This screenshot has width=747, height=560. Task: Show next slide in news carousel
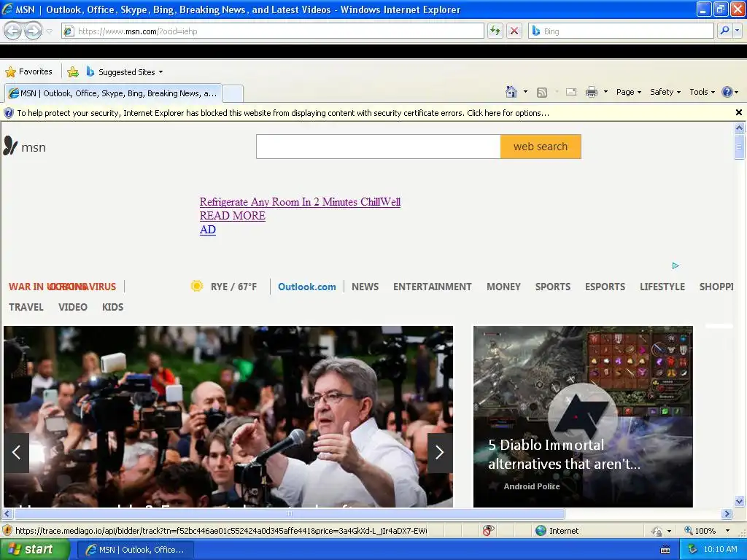coord(440,452)
